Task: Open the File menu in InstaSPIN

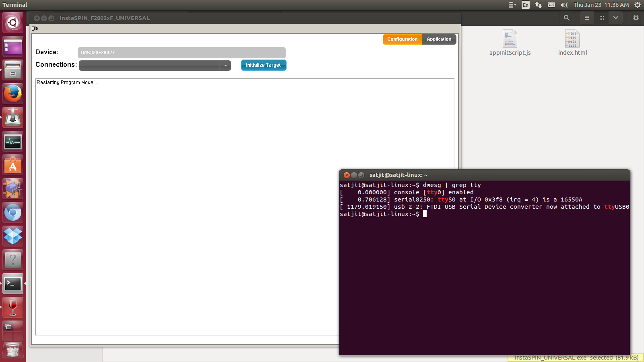Action: pos(35,28)
